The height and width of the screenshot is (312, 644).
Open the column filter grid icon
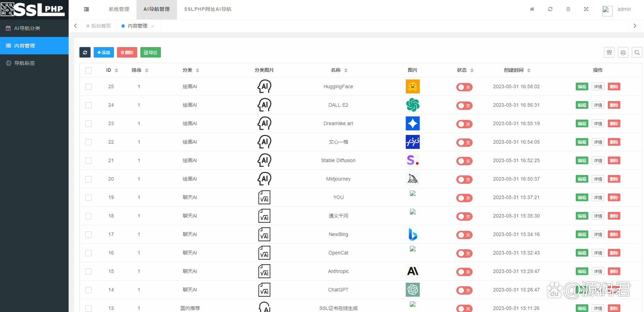pyautogui.click(x=609, y=52)
